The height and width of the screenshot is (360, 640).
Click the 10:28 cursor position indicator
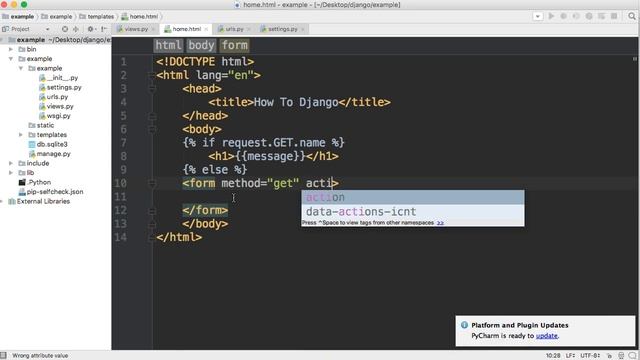[553, 356]
